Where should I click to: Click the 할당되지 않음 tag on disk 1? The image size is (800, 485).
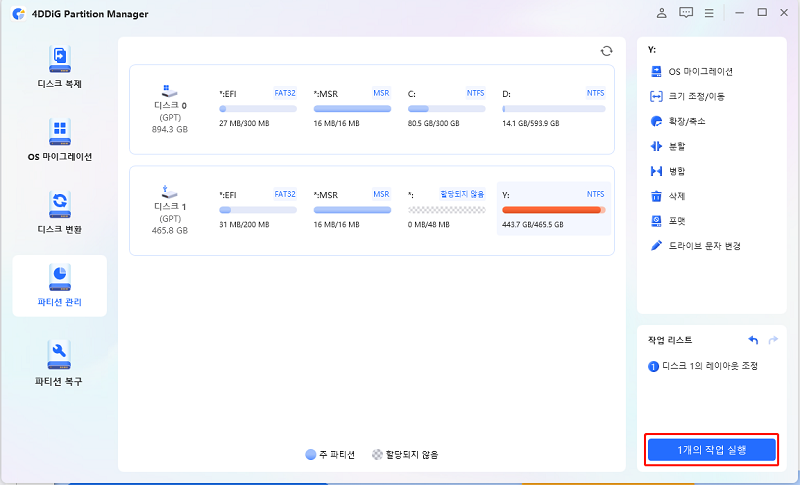coord(462,194)
